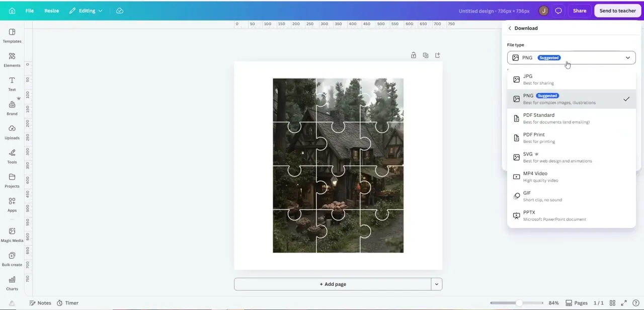Open the Bulk create sidebar panel
644x310 pixels.
[x=12, y=259]
